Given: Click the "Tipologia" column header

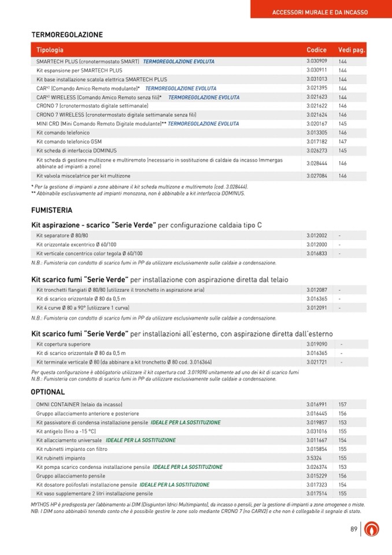Looking at the screenshot, I should [x=50, y=50].
